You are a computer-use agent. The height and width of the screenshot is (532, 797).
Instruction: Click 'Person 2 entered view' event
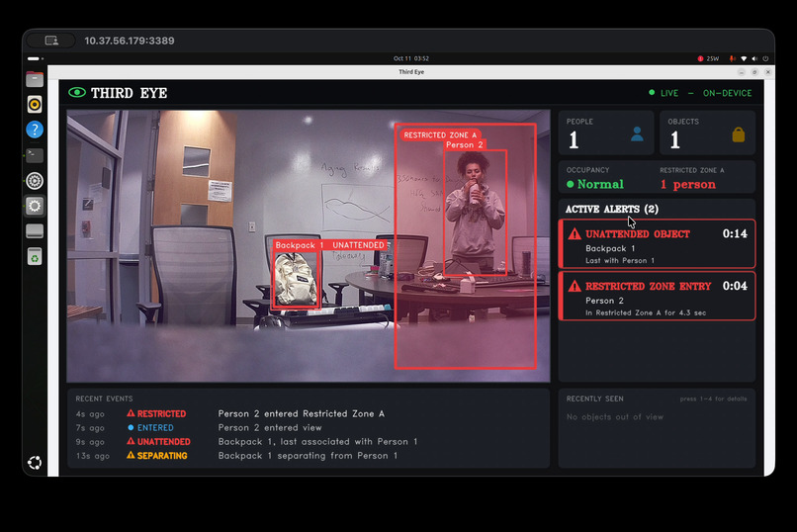[x=270, y=428]
